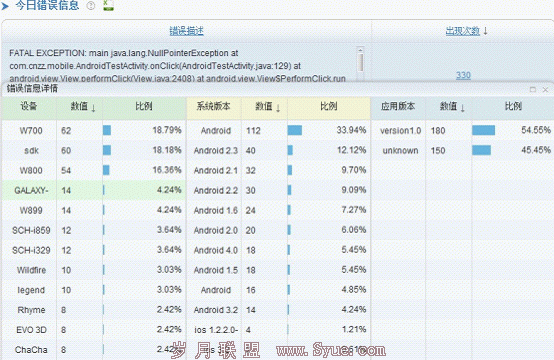Select the Android 2.3 row
554x360 pixels.
click(x=278, y=151)
